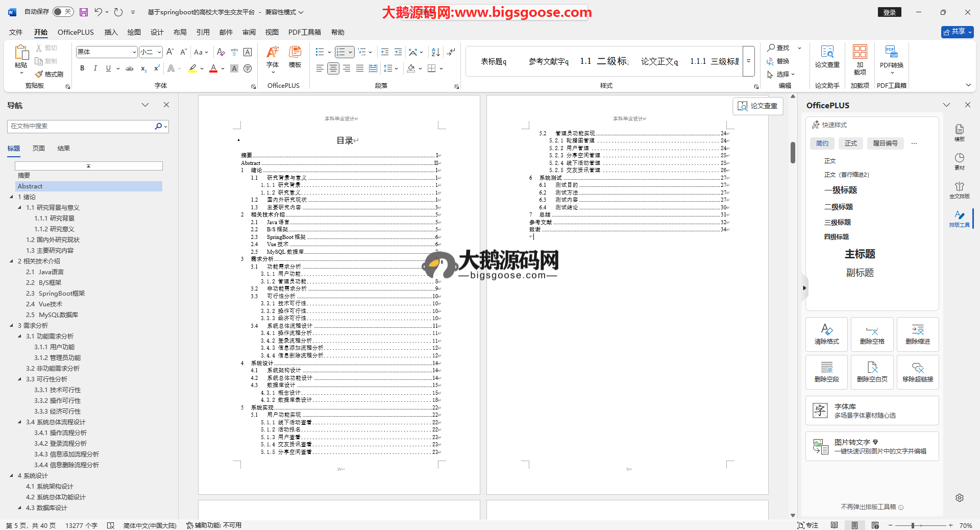Toggle underline formatting button
980x530 pixels.
[x=108, y=68]
